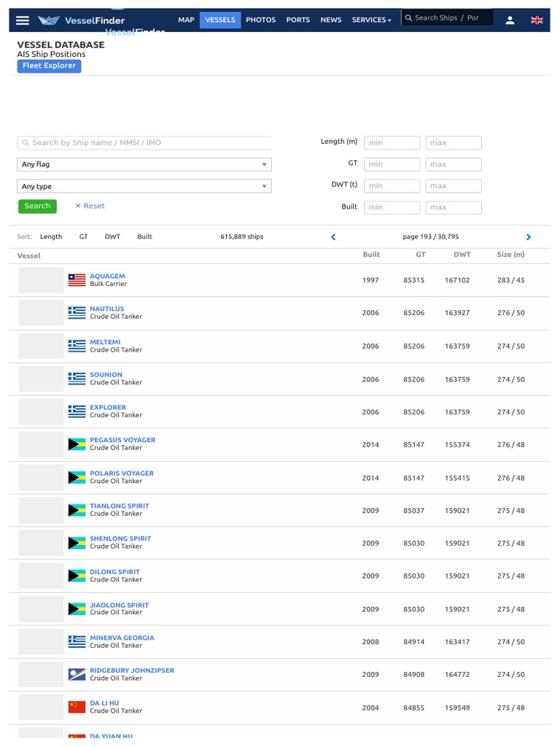Focus the ship name search field
The image size is (560, 747).
click(144, 143)
